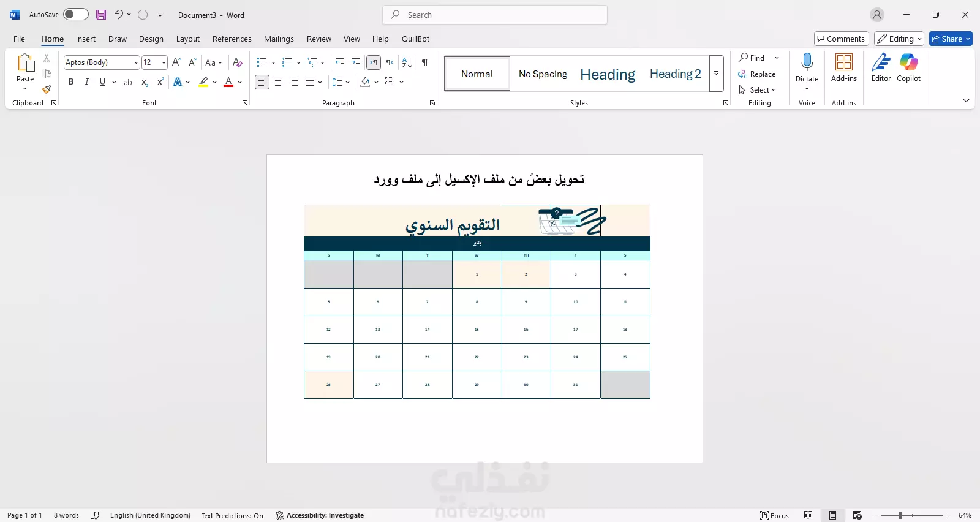Select the Cut scissors icon
Screen dimensions: 980x522
coord(47,58)
